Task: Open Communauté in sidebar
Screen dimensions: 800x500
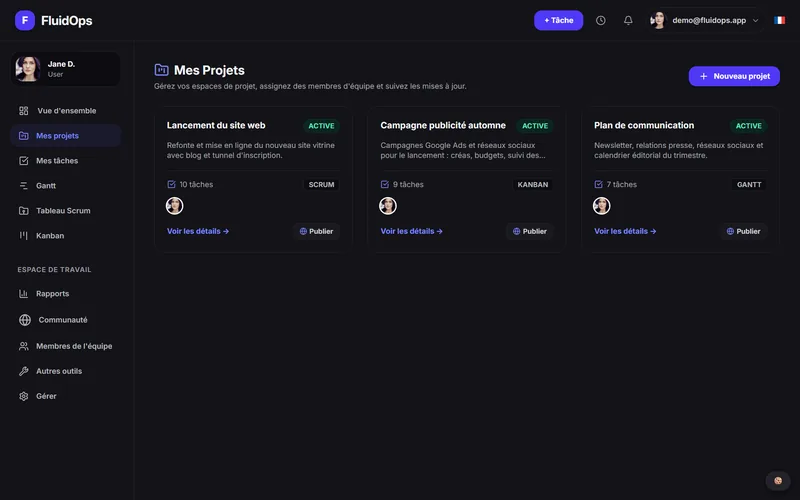Action: coord(65,320)
